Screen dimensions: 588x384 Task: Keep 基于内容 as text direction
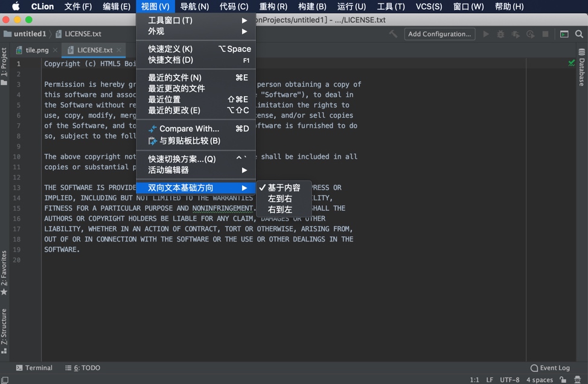[284, 187]
